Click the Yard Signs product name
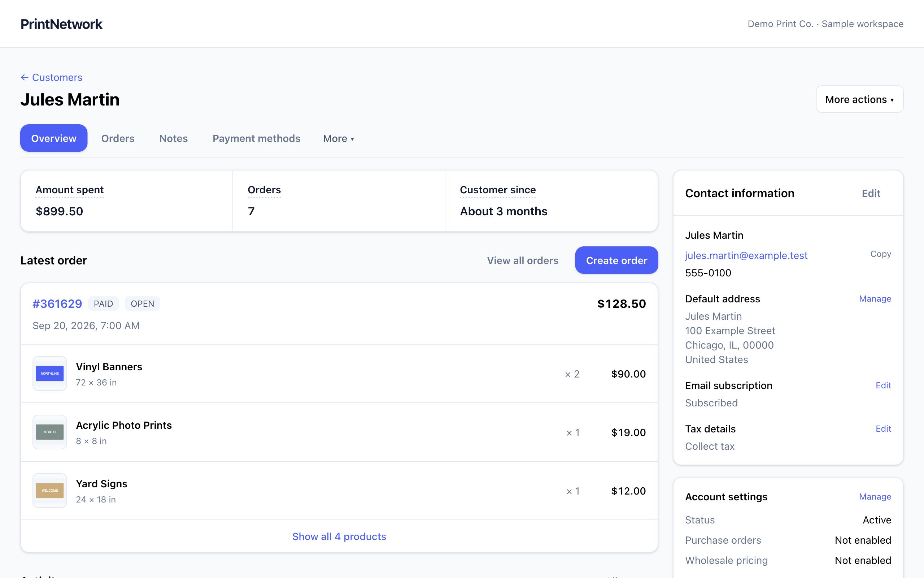 coord(101,484)
